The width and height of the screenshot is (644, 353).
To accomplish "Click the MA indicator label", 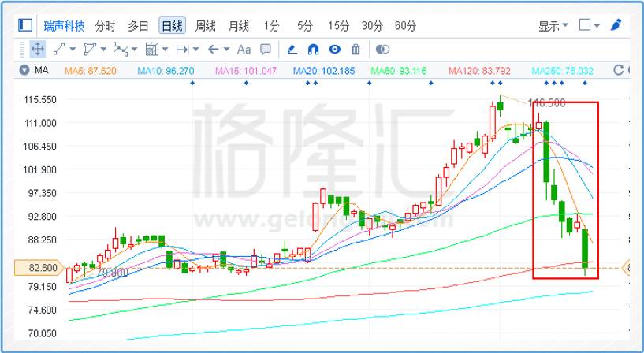I will point(42,70).
